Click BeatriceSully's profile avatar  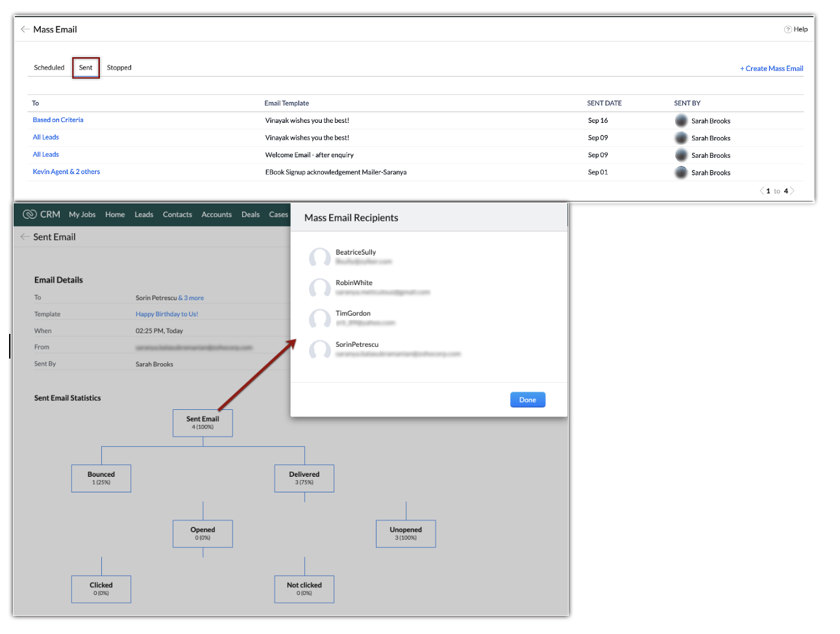319,257
